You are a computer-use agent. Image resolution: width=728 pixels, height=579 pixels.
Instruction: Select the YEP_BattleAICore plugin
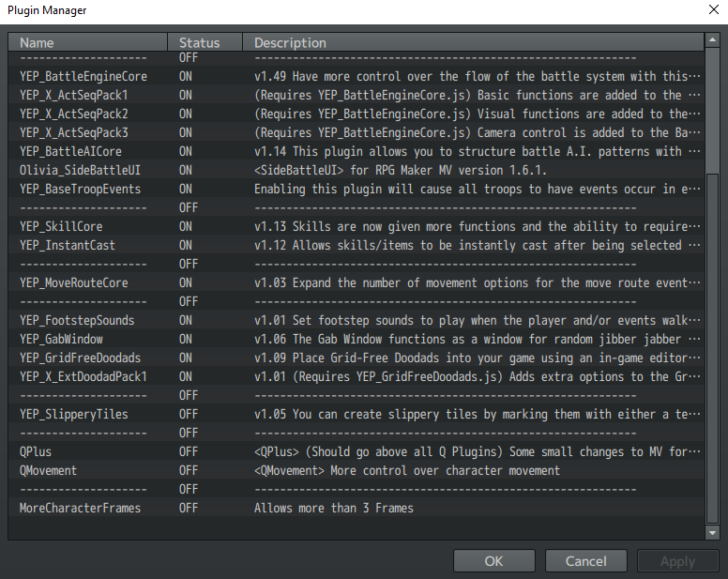click(356, 151)
